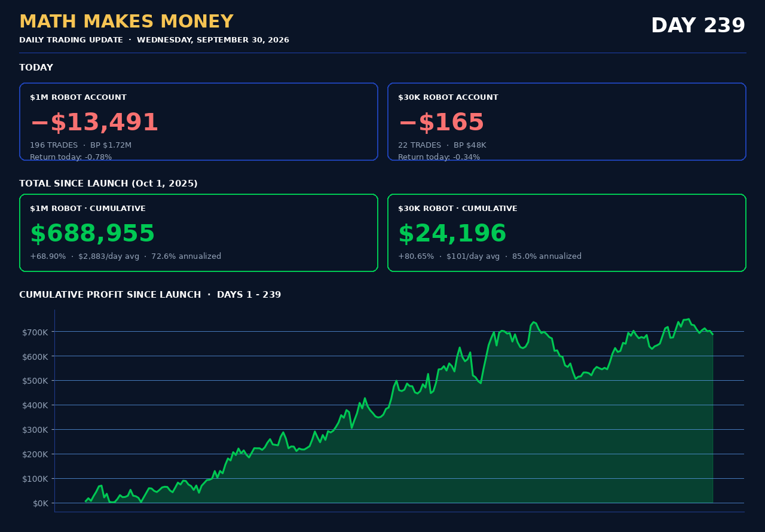Click the $100K axis label

coord(35,479)
